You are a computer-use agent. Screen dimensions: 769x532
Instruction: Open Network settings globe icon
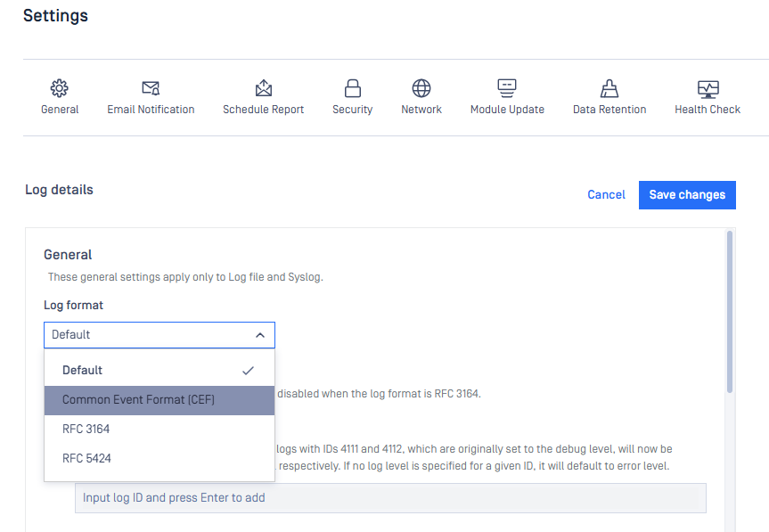click(x=421, y=88)
